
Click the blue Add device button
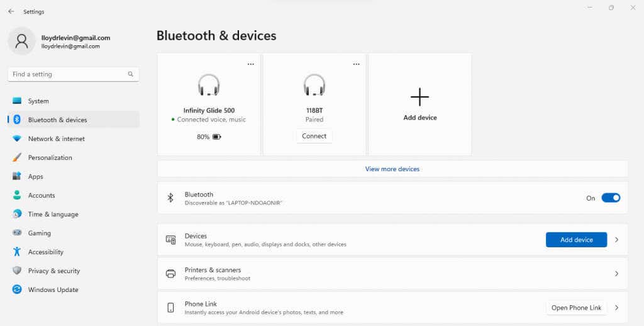coord(576,240)
